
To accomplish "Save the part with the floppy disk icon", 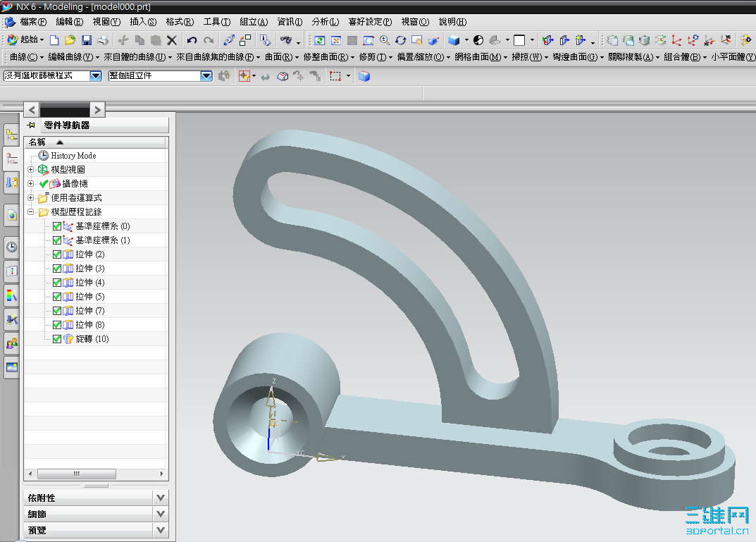I will 87,40.
